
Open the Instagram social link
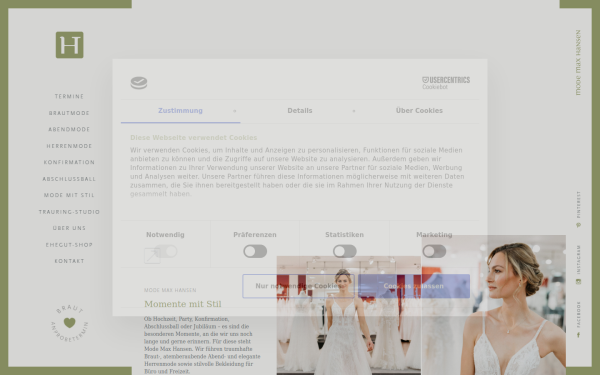(578, 264)
